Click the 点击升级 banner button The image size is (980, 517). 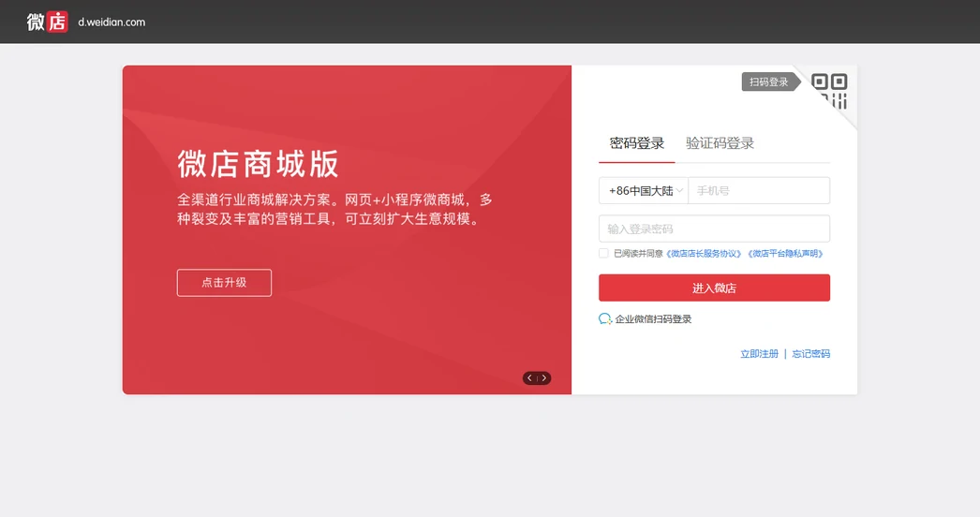(x=224, y=283)
